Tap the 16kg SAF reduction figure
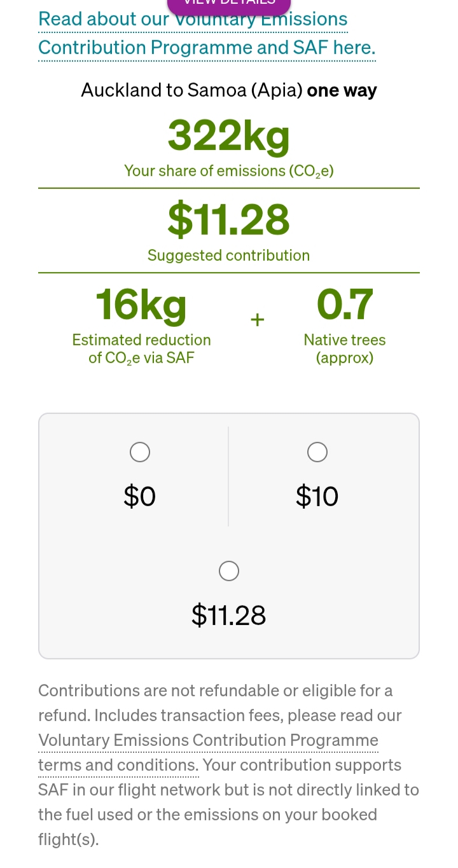 (141, 305)
